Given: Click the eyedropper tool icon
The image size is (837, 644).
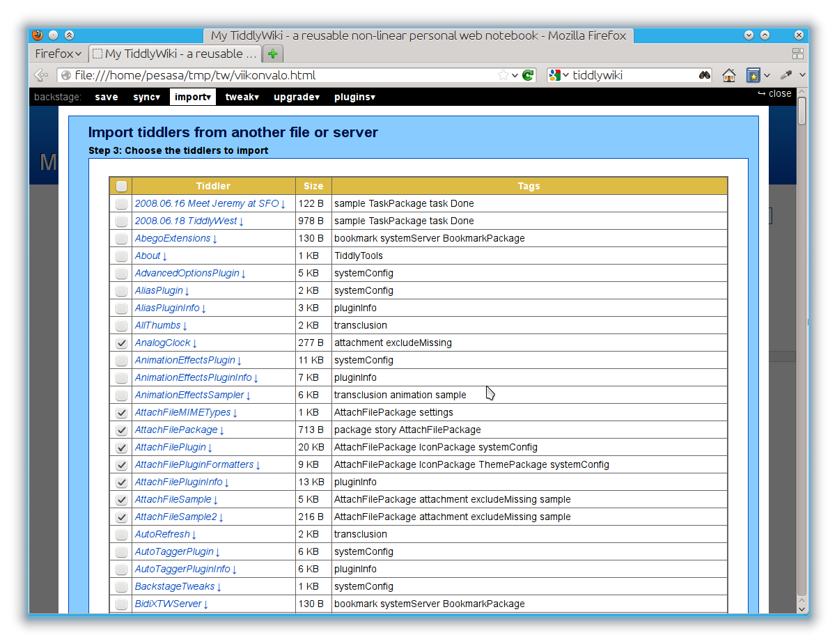Looking at the screenshot, I should [x=786, y=74].
